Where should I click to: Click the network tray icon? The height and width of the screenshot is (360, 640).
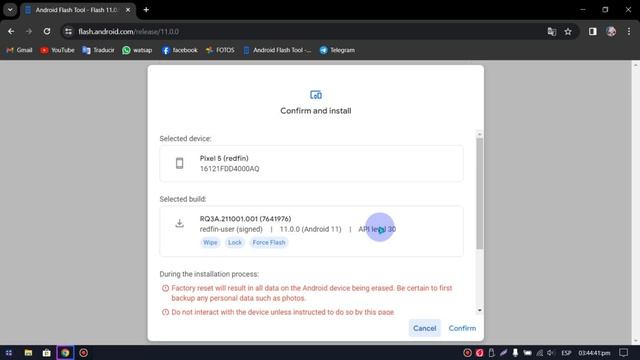540,353
